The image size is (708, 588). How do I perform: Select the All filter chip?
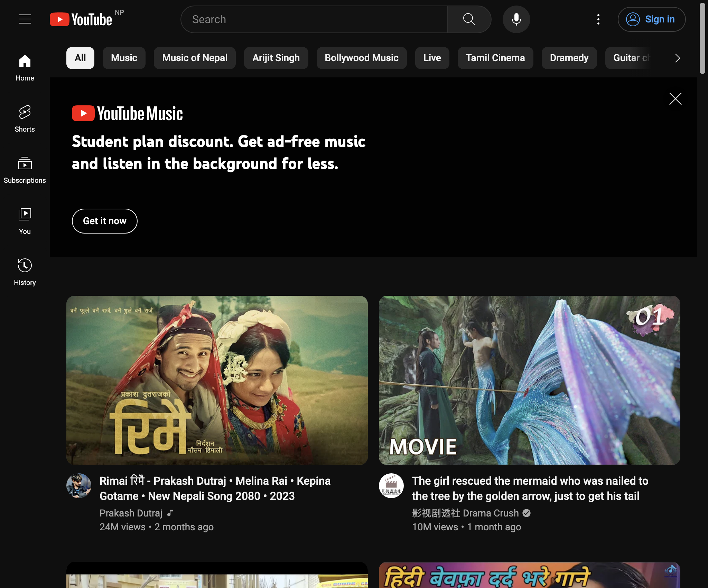coord(80,58)
